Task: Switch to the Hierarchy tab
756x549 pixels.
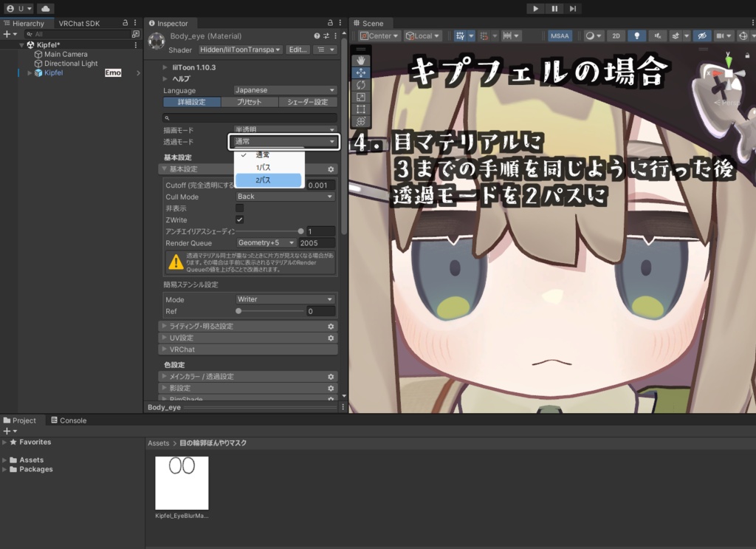Action: (24, 23)
